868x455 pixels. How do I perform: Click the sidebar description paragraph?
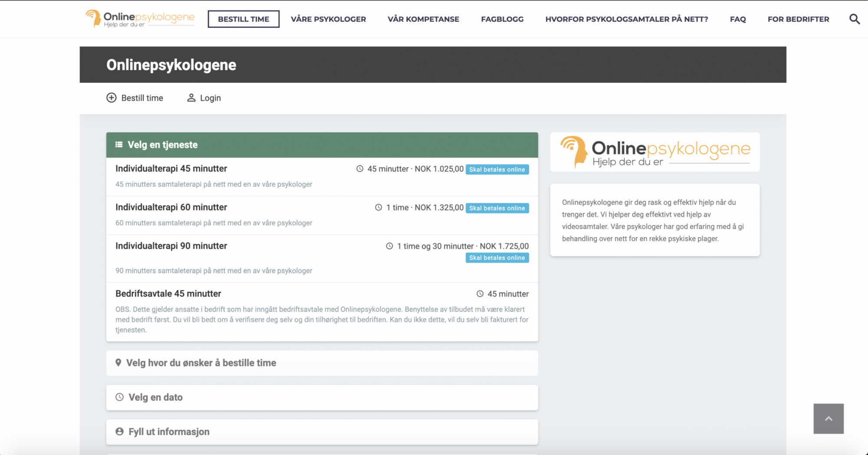click(653, 221)
